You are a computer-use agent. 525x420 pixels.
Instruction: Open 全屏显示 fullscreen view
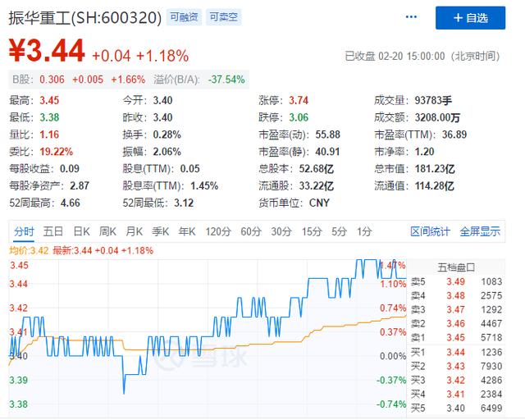pyautogui.click(x=480, y=231)
